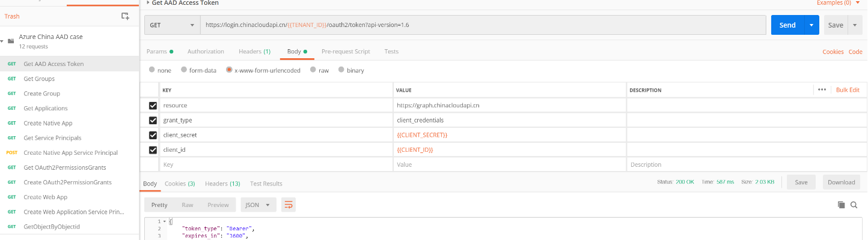Collapse the request title arrow icon
868x240 pixels.
click(x=148, y=3)
